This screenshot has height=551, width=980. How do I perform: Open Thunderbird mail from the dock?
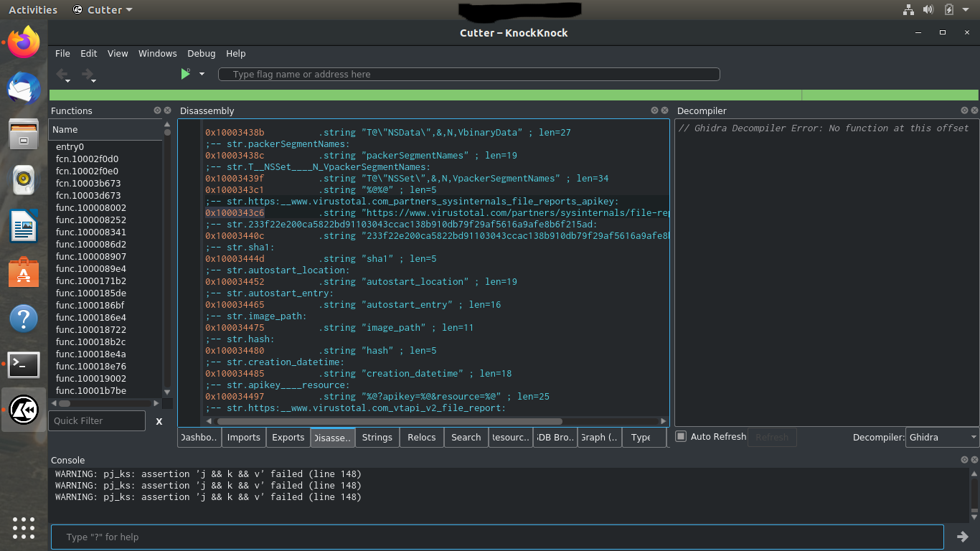[24, 90]
